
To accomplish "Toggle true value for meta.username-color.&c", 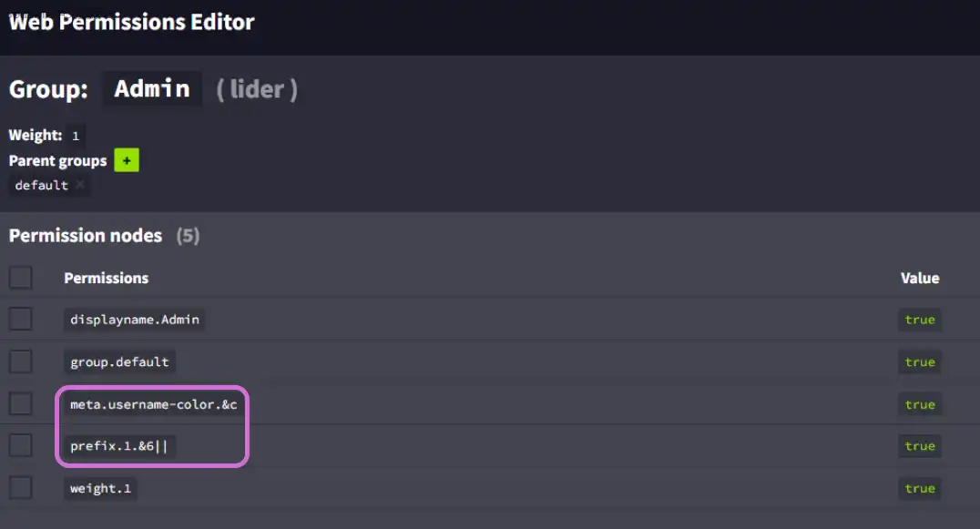I will [919, 404].
